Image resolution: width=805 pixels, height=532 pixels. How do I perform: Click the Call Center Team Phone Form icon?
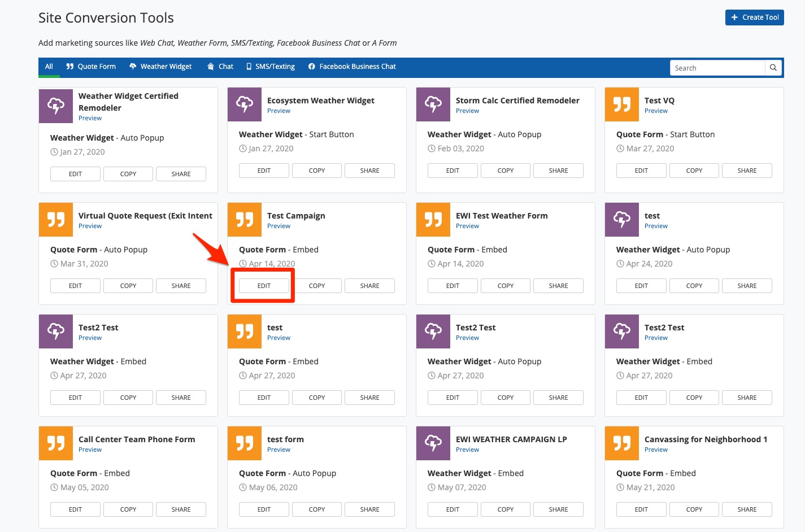tap(56, 443)
